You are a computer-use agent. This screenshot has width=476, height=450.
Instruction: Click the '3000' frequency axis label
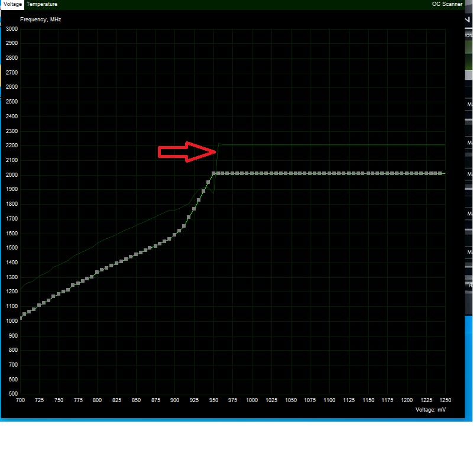12,29
